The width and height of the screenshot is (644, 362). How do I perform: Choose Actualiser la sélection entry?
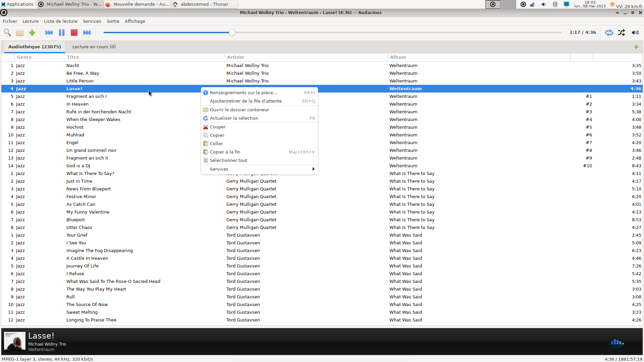coord(259,118)
